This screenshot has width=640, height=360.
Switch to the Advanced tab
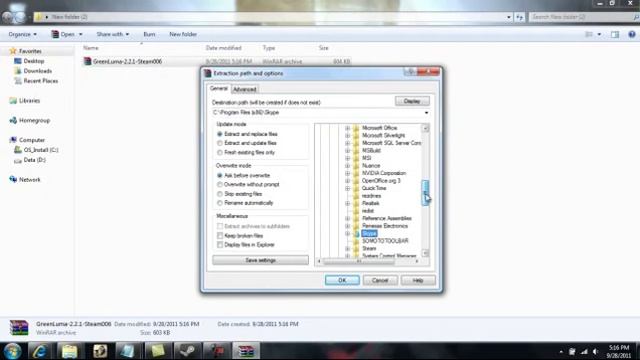[x=245, y=89]
